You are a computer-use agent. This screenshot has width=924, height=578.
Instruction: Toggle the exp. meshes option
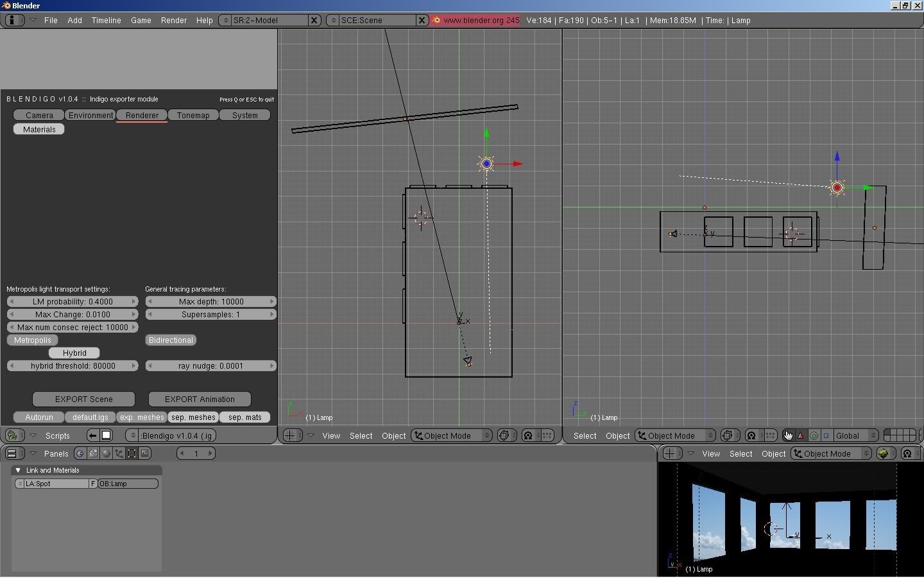(x=142, y=417)
